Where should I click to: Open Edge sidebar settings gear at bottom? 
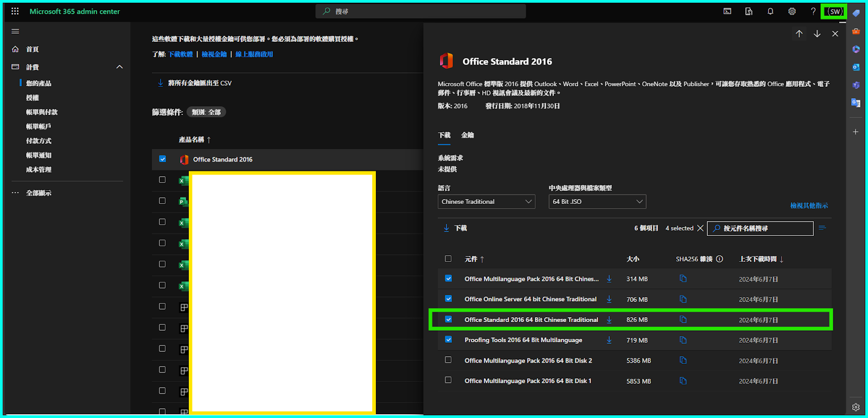click(856, 407)
